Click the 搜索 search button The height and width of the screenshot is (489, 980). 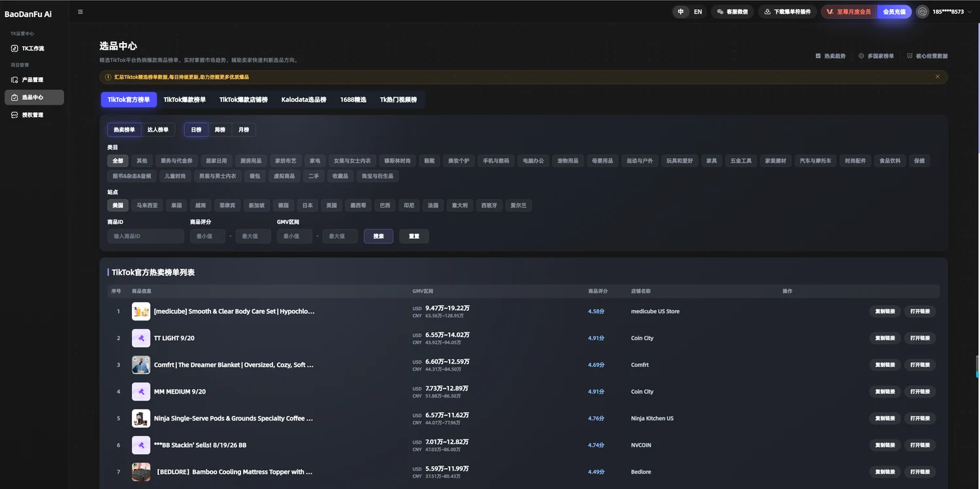pos(378,236)
